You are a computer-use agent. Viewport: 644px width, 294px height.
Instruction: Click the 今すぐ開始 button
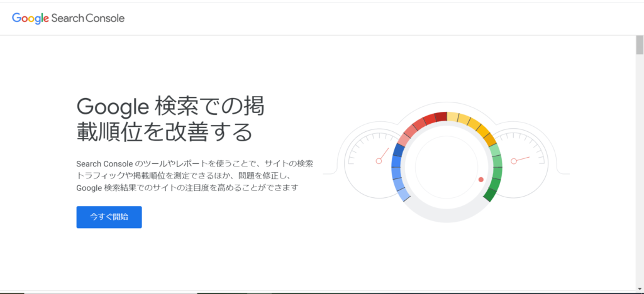(x=109, y=217)
